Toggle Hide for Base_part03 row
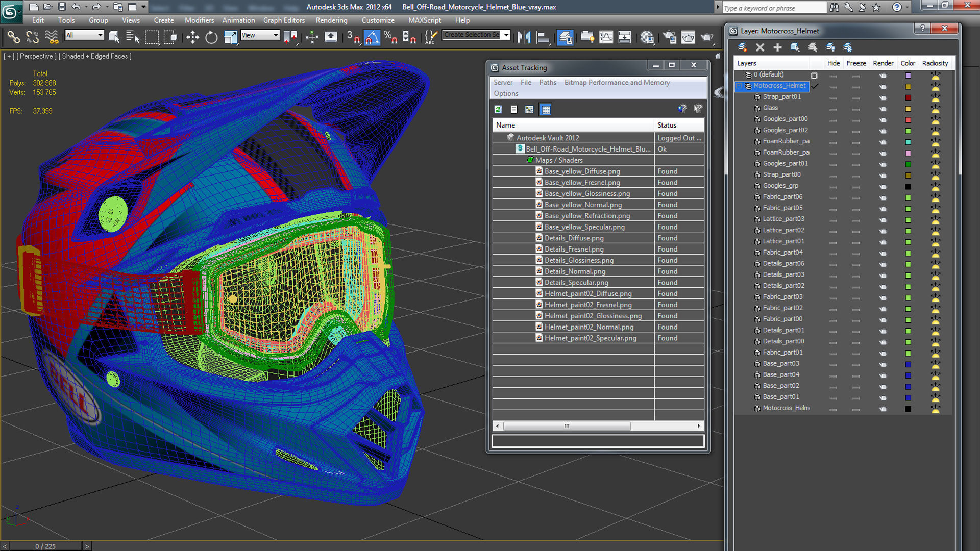The width and height of the screenshot is (980, 551). pyautogui.click(x=833, y=364)
